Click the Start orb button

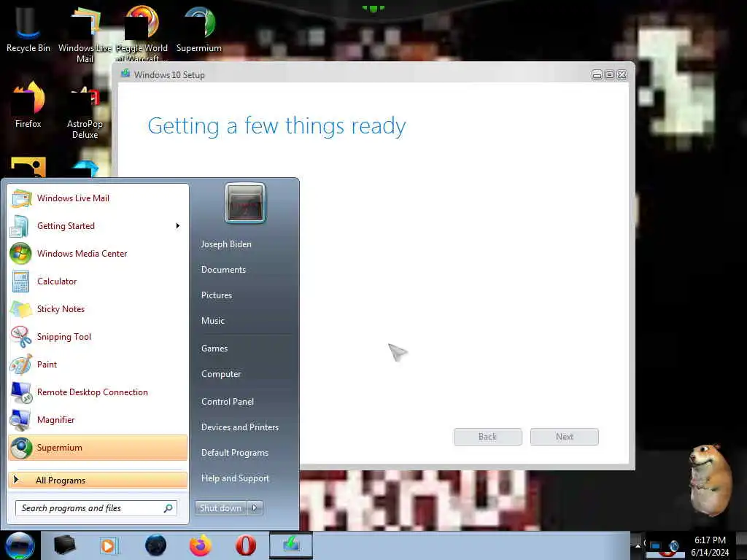click(20, 545)
